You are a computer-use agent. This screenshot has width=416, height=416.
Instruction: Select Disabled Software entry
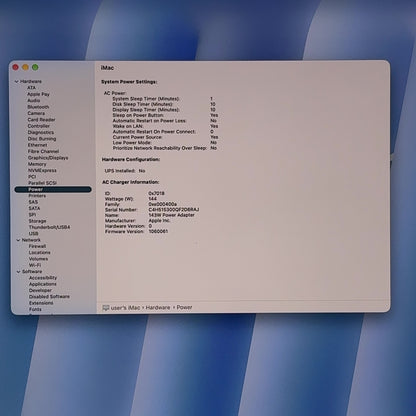49,297
